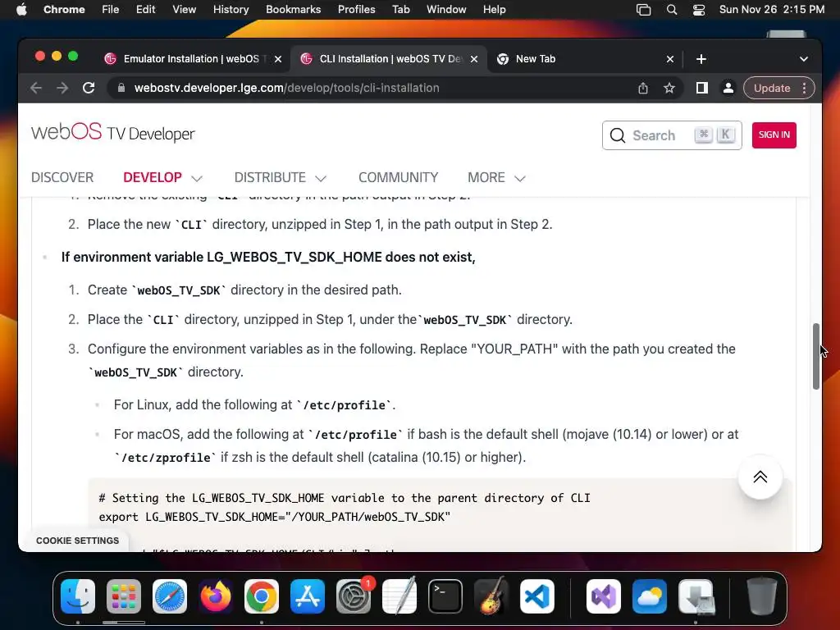The image size is (840, 630).
Task: Open the Edit menu
Action: (x=145, y=9)
